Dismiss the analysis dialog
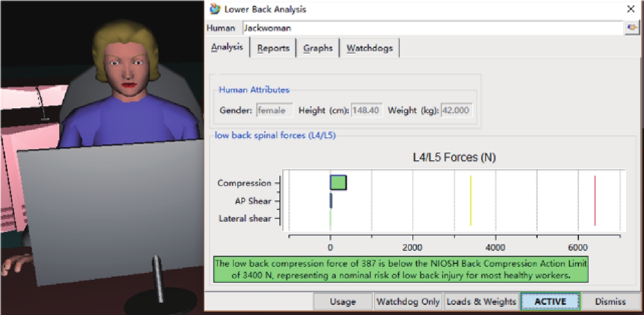This screenshot has width=644, height=315. click(610, 302)
